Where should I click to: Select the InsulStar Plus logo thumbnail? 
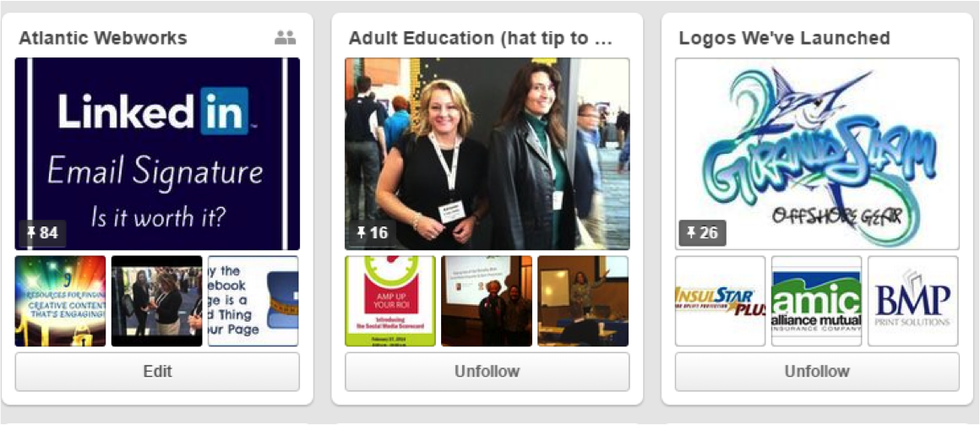[x=720, y=301]
